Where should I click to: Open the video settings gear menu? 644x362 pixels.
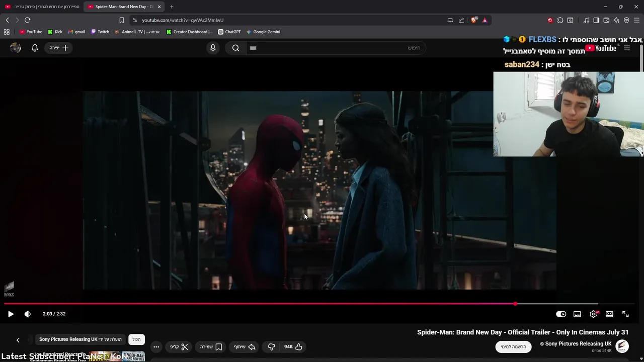(594, 314)
